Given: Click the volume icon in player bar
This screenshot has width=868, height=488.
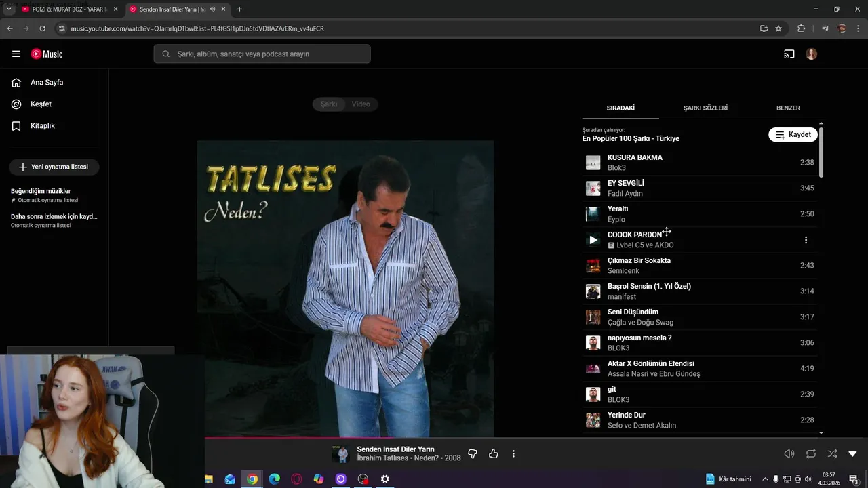Looking at the screenshot, I should [789, 453].
